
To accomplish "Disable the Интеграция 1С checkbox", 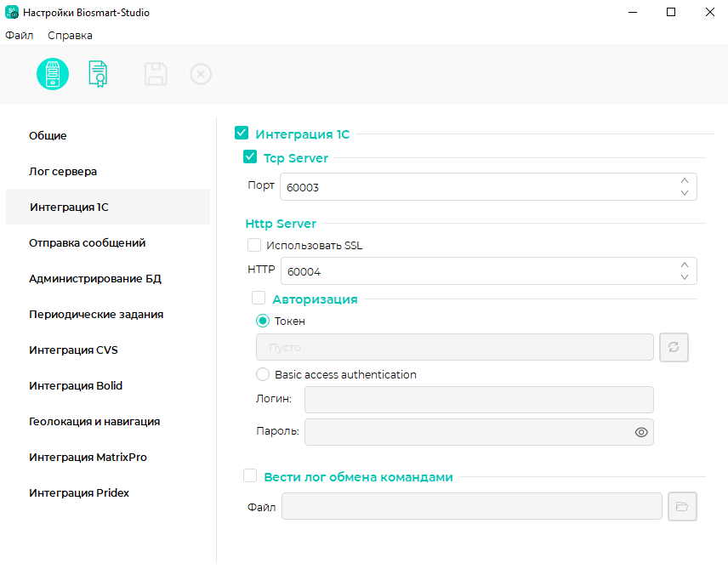I will pos(242,134).
